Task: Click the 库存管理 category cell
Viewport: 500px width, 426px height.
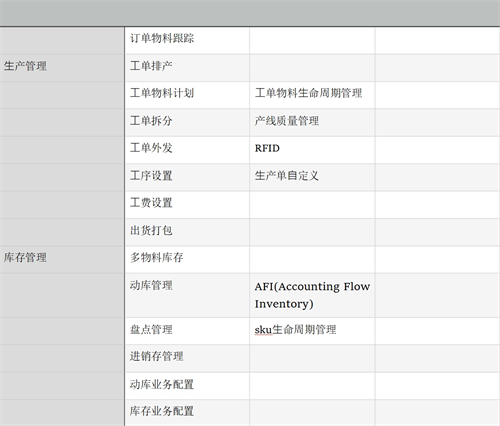Action: pyautogui.click(x=62, y=260)
